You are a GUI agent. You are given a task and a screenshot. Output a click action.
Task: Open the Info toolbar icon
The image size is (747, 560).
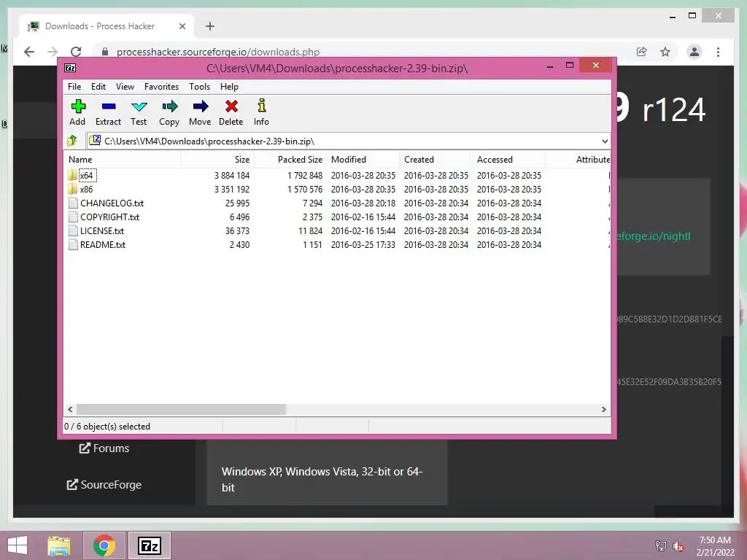261,105
